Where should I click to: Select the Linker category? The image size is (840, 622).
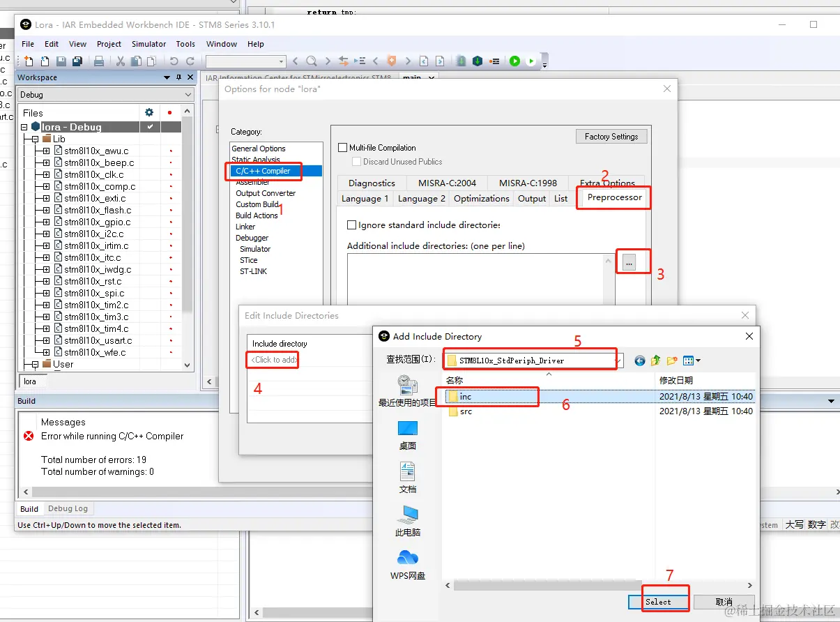pyautogui.click(x=245, y=227)
